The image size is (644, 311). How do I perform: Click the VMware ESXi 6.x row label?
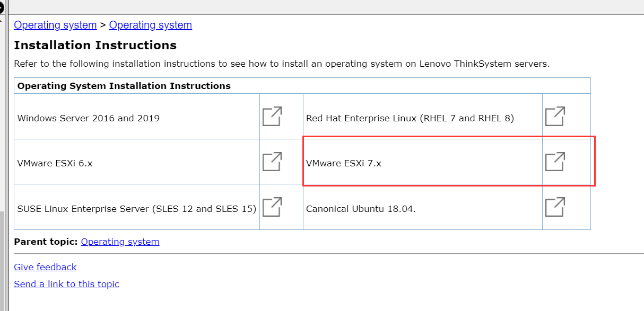[x=55, y=163]
